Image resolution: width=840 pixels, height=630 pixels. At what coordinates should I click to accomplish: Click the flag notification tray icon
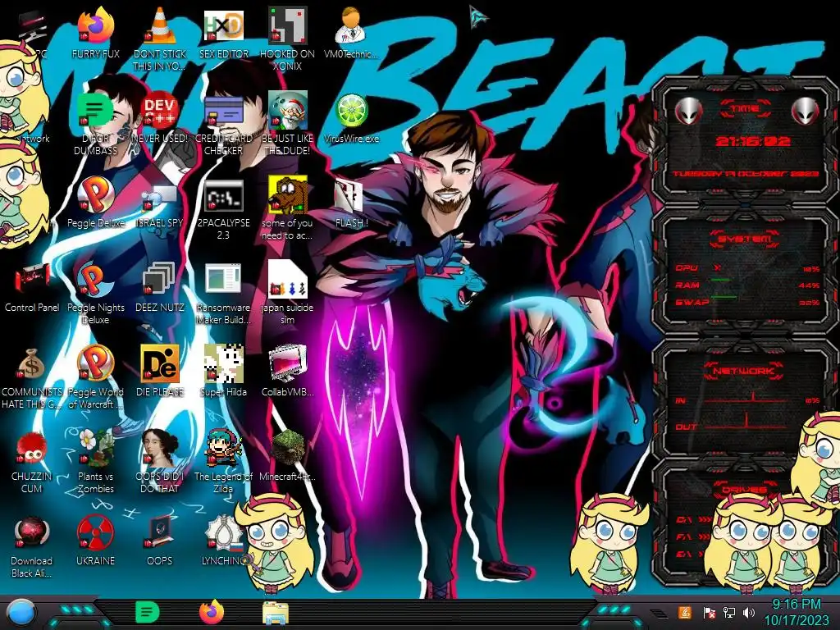(x=709, y=613)
